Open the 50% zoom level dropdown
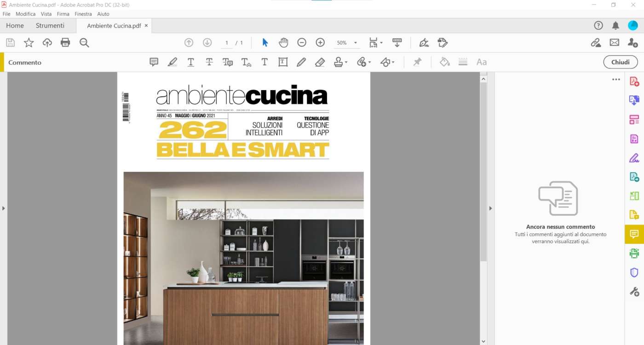 (347, 43)
